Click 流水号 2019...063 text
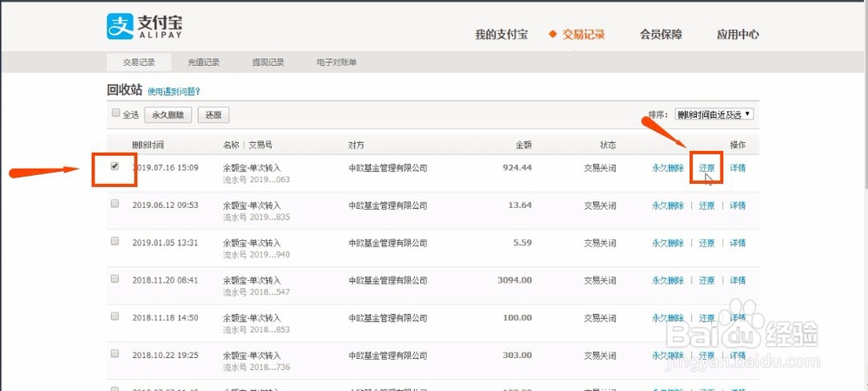The width and height of the screenshot is (868, 391). 256,179
